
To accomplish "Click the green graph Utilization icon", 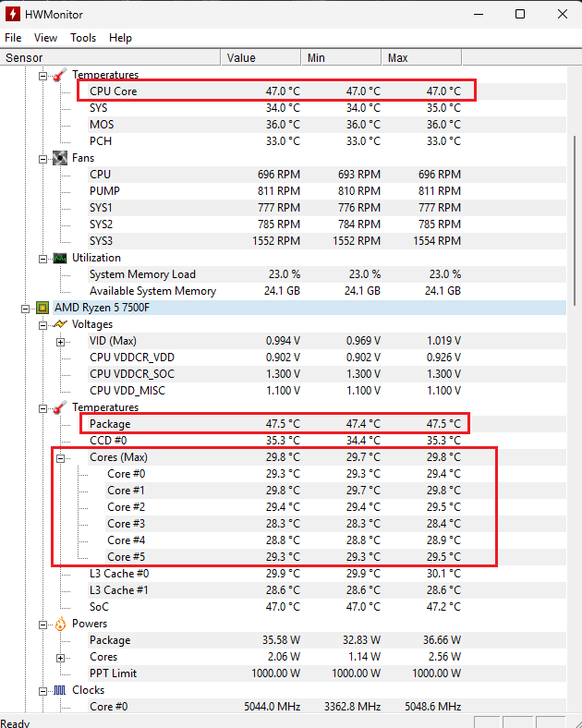I will [60, 258].
